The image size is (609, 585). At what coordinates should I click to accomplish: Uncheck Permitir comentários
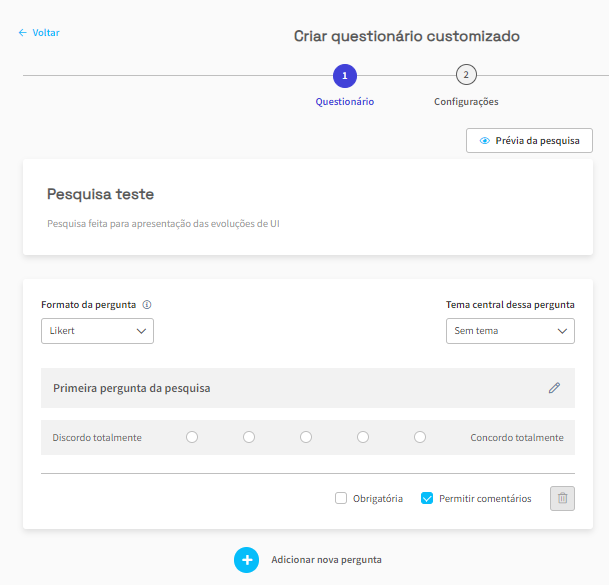427,498
